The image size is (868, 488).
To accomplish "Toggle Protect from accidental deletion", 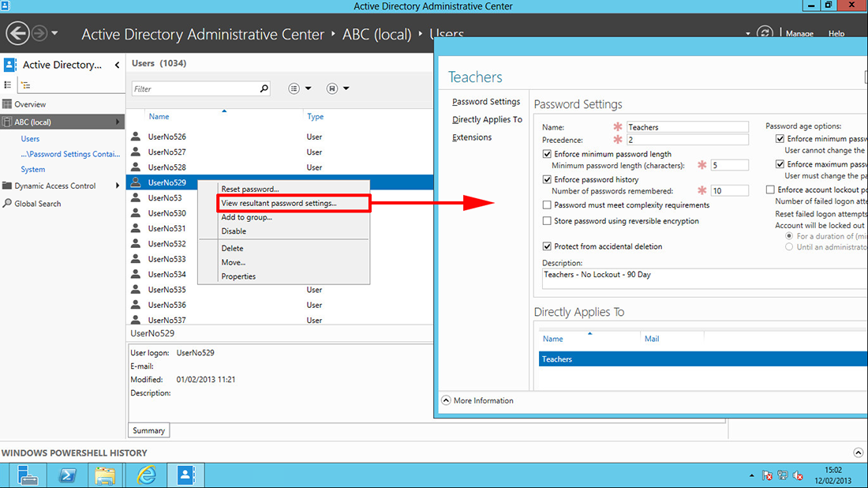I will tap(547, 246).
